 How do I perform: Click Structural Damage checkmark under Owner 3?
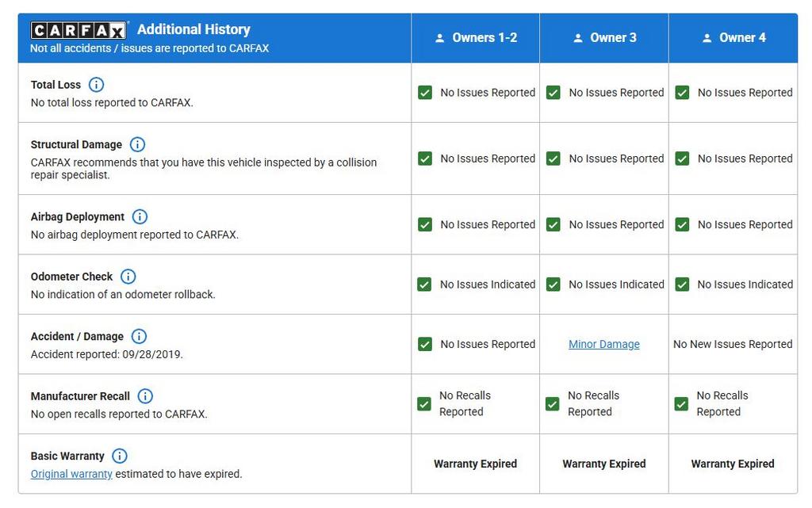coord(553,159)
